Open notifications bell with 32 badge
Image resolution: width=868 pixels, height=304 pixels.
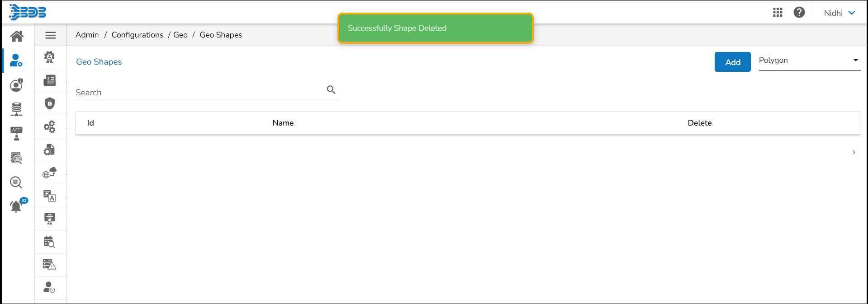point(18,206)
